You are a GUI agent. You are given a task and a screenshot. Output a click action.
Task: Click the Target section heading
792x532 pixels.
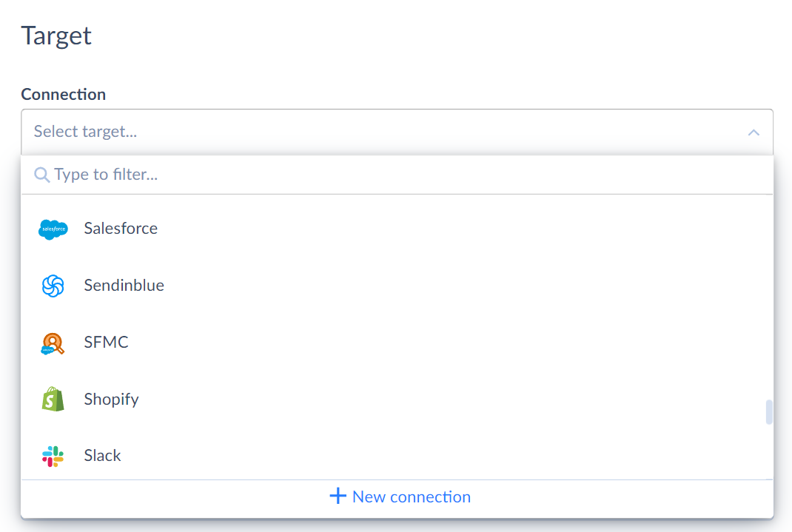pos(56,36)
